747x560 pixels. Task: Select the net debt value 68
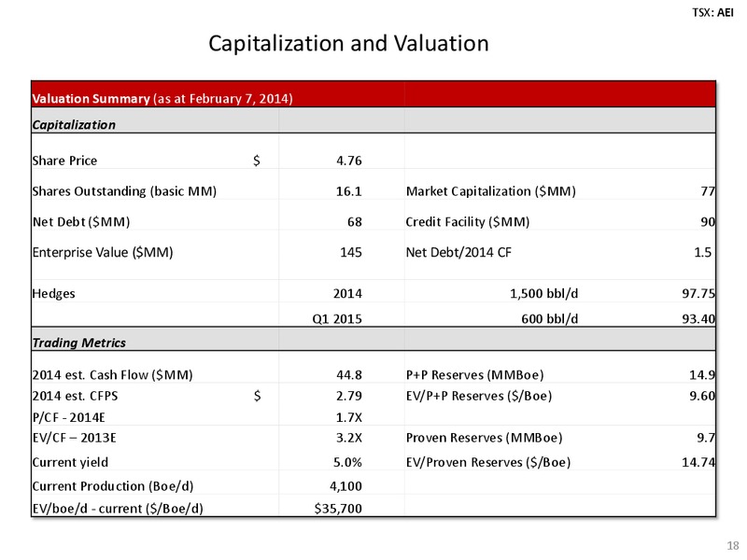pos(355,222)
